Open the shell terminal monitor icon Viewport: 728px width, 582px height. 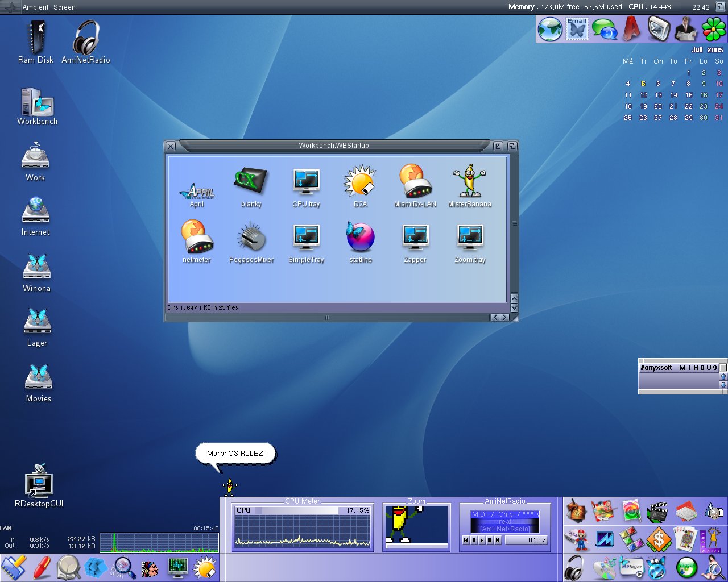(x=659, y=29)
